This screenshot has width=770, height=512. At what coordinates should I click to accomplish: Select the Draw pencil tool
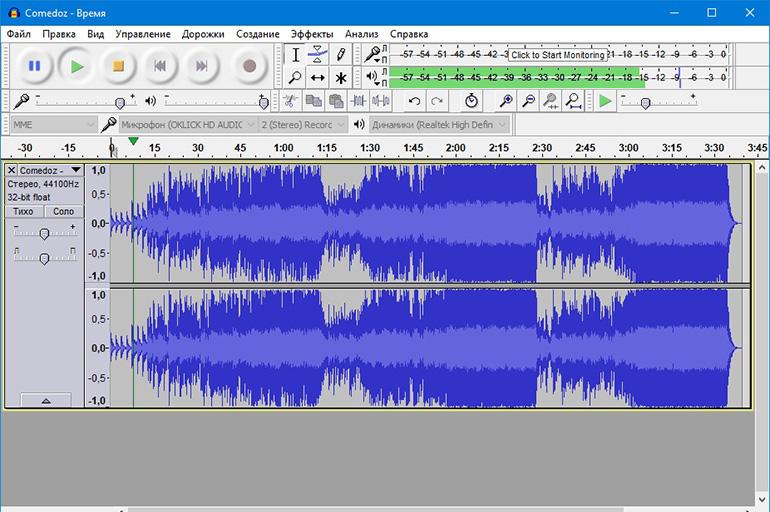(340, 55)
